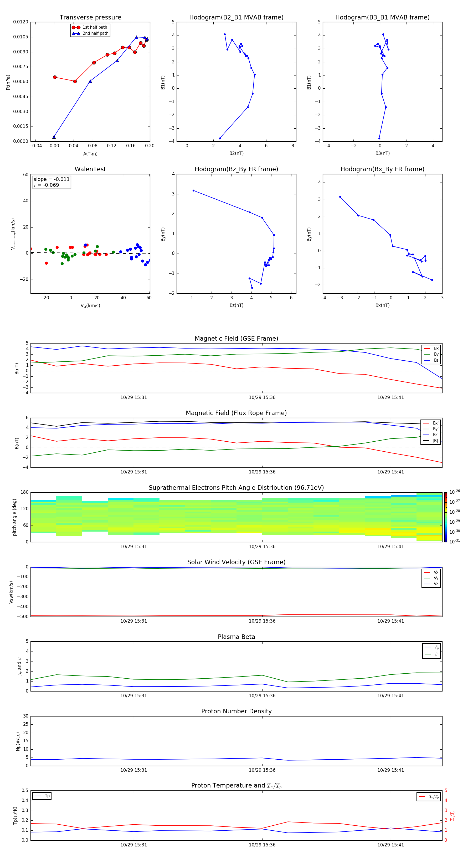Click the 'r = -0.069' annotation
Viewport: 473px width, 868px height.
(x=47, y=185)
